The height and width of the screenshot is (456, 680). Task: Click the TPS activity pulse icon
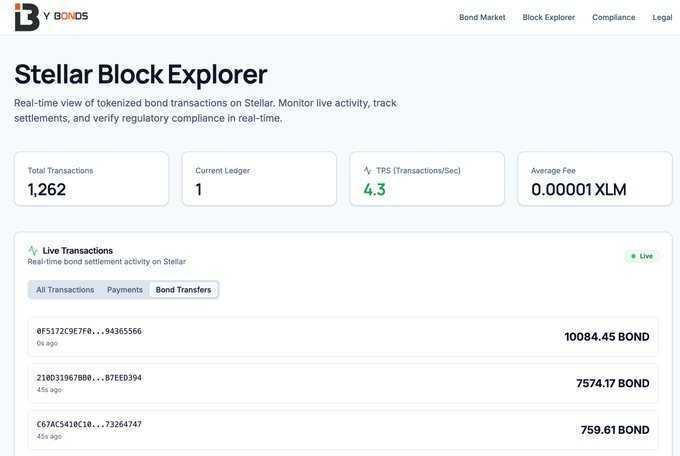367,171
